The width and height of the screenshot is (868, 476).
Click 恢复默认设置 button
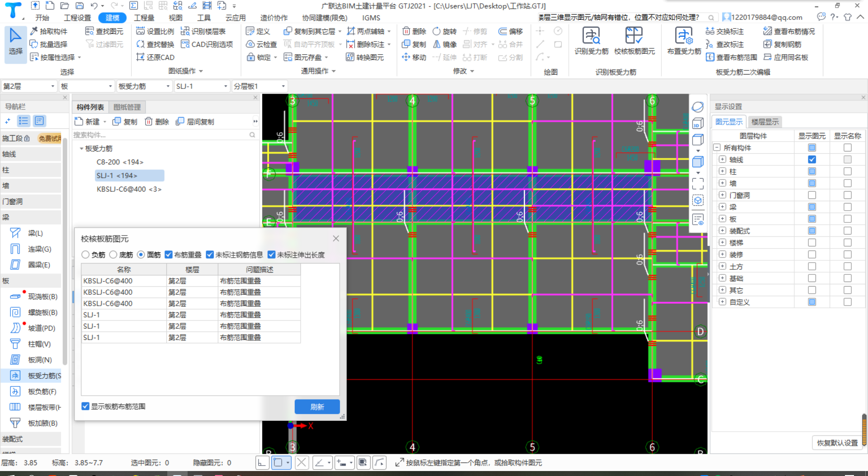coord(837,443)
